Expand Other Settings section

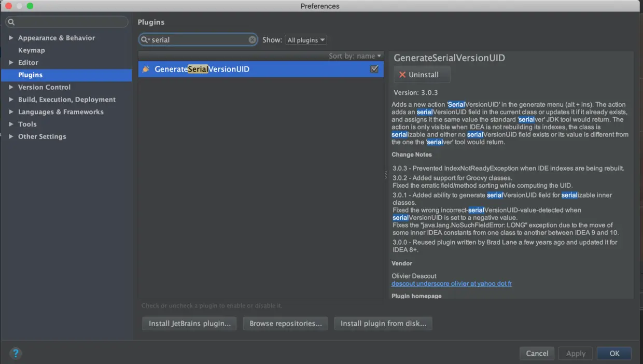tap(11, 137)
